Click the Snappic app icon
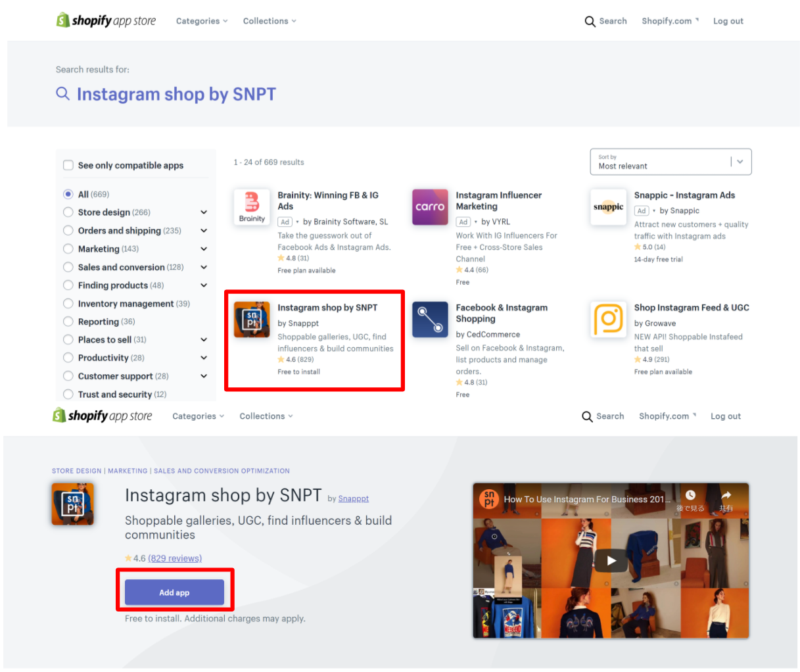The image size is (800, 672). [x=608, y=206]
